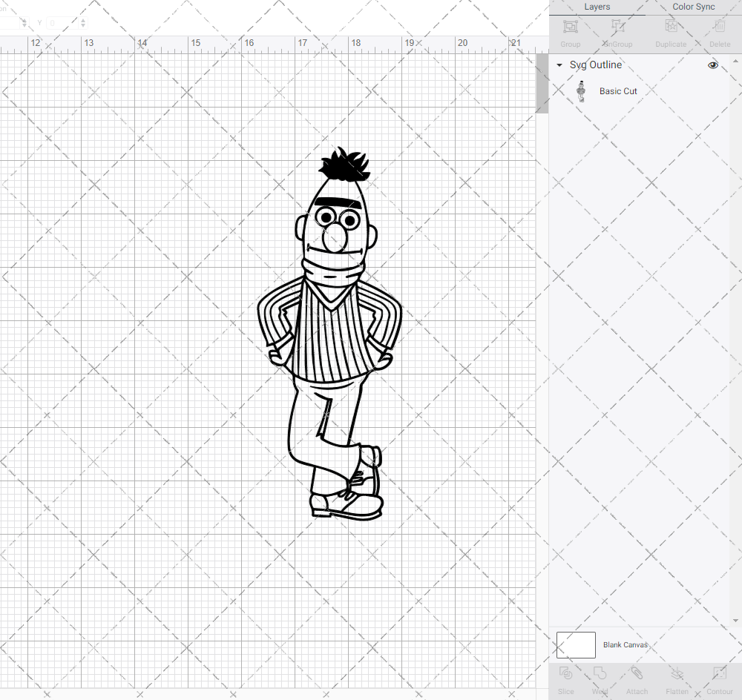
Task: Click the canvas vertical scrollbar
Action: tap(542, 82)
